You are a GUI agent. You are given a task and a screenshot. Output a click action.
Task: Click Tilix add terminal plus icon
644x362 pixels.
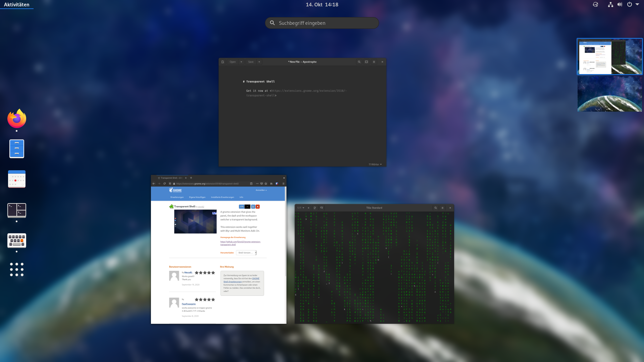pyautogui.click(x=309, y=208)
